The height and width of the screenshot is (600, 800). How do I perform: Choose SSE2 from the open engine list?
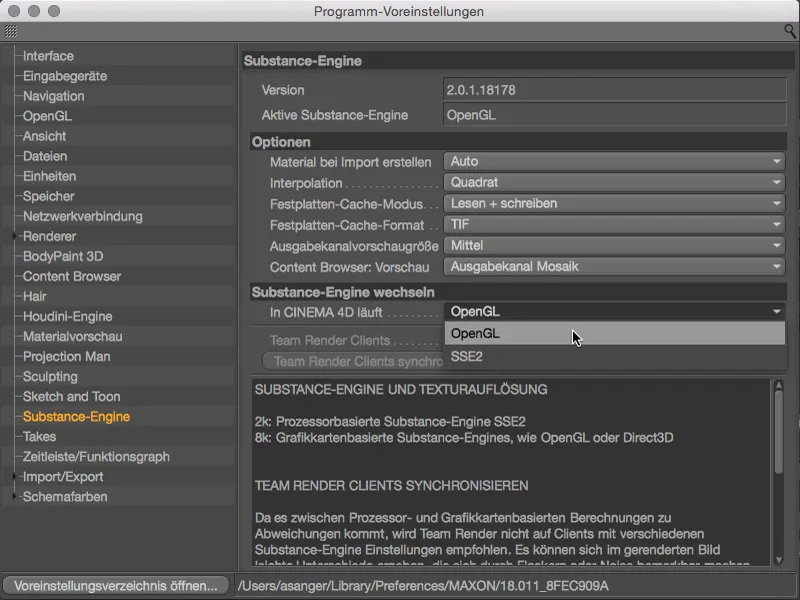(x=614, y=356)
